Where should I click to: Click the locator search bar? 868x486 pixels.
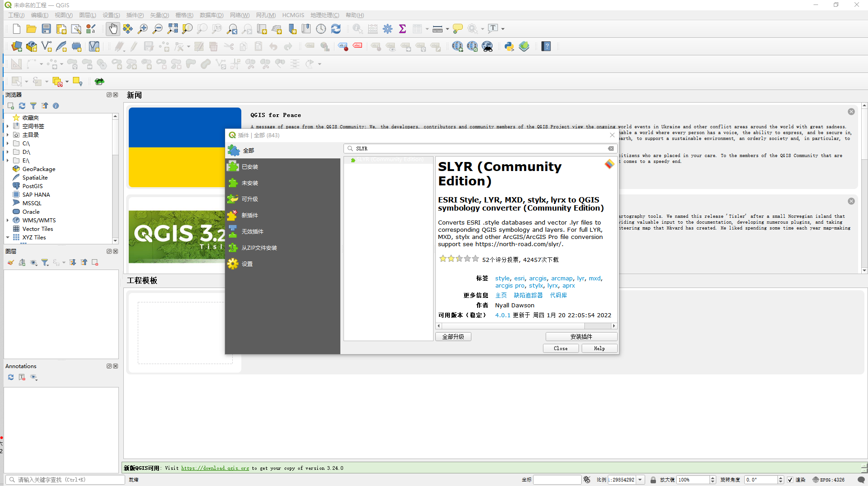point(65,480)
